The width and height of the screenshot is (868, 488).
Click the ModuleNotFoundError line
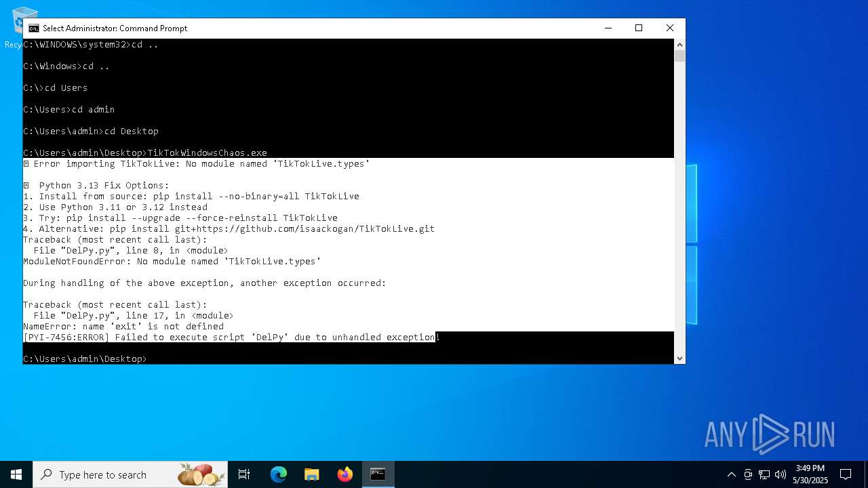(172, 261)
